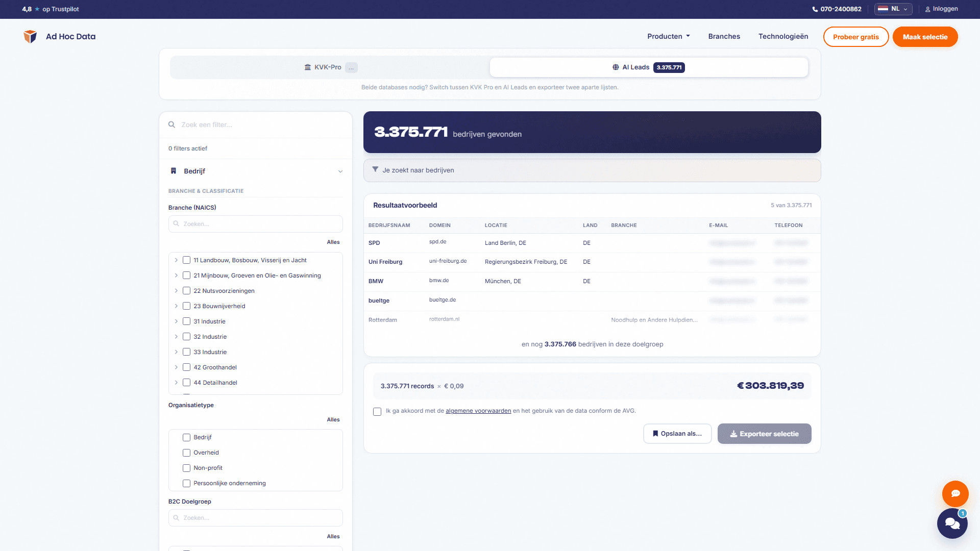980x551 pixels.
Task: Expand the 33 Industrie chevron
Action: (x=176, y=352)
